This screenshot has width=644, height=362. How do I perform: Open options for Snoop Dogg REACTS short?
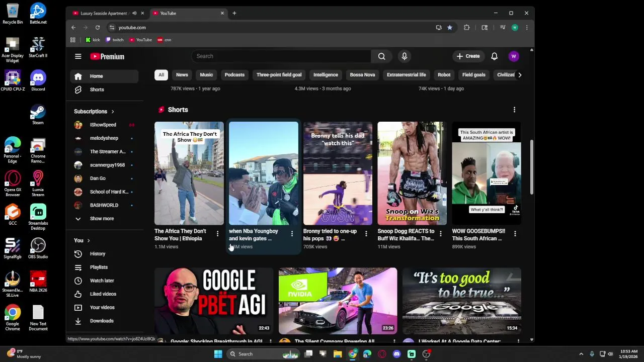point(440,233)
